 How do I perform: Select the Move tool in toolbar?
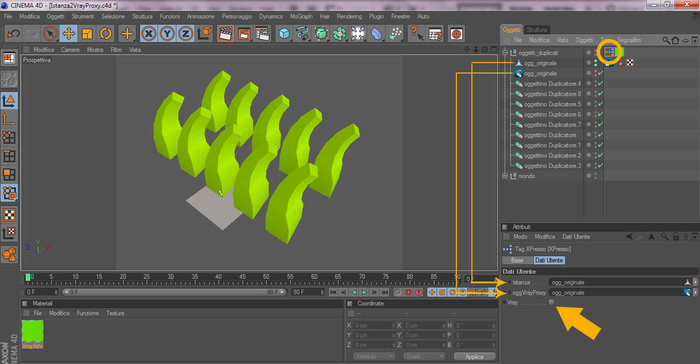click(x=68, y=33)
